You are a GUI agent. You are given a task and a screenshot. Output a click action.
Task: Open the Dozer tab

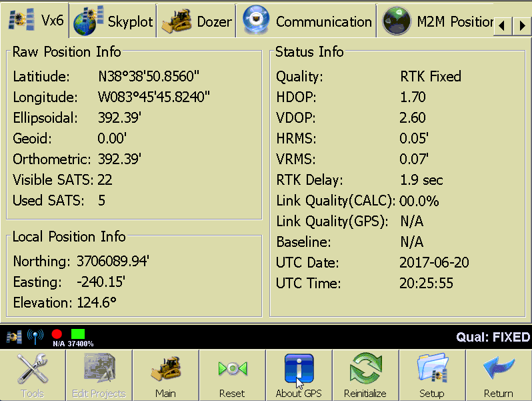[197, 21]
